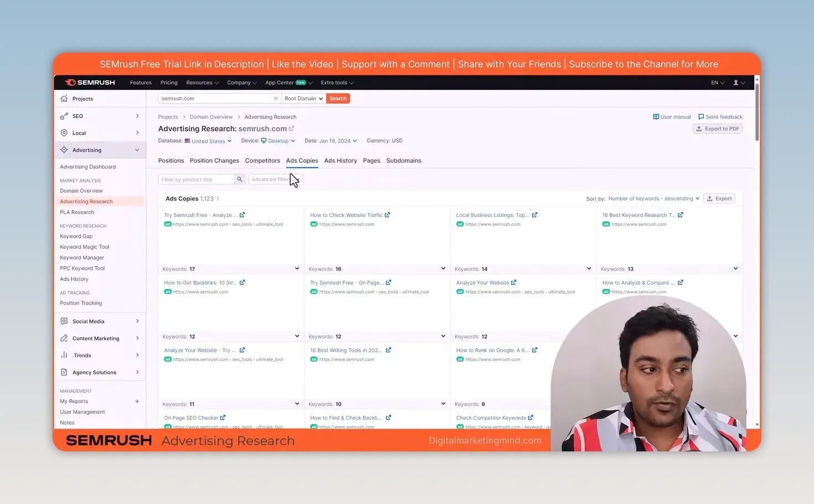Click the page vertical scrollbar thumb
814x504 pixels.
[757, 112]
